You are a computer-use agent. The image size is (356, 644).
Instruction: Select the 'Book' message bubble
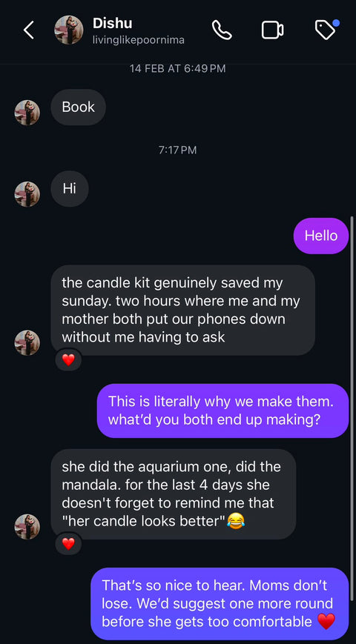pyautogui.click(x=78, y=107)
